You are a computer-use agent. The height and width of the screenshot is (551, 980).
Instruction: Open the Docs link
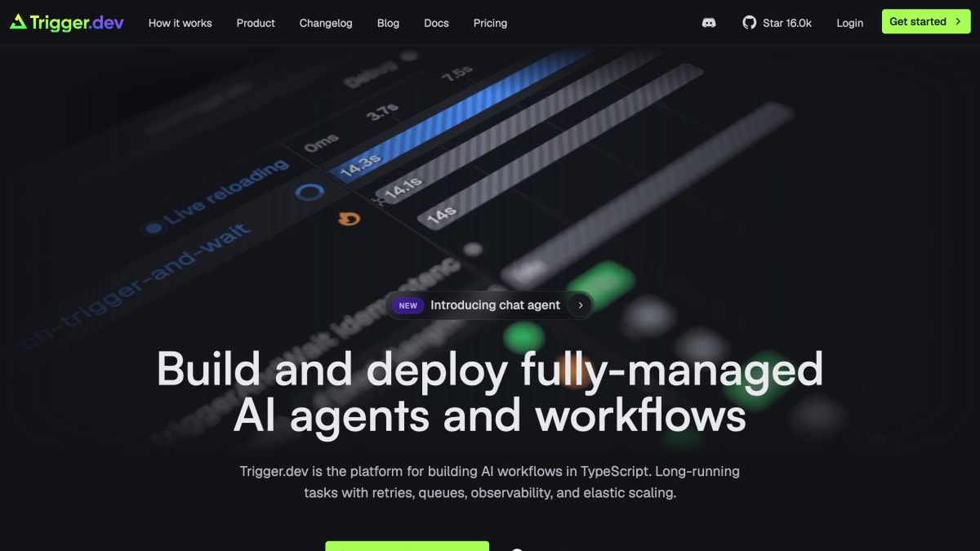point(436,23)
